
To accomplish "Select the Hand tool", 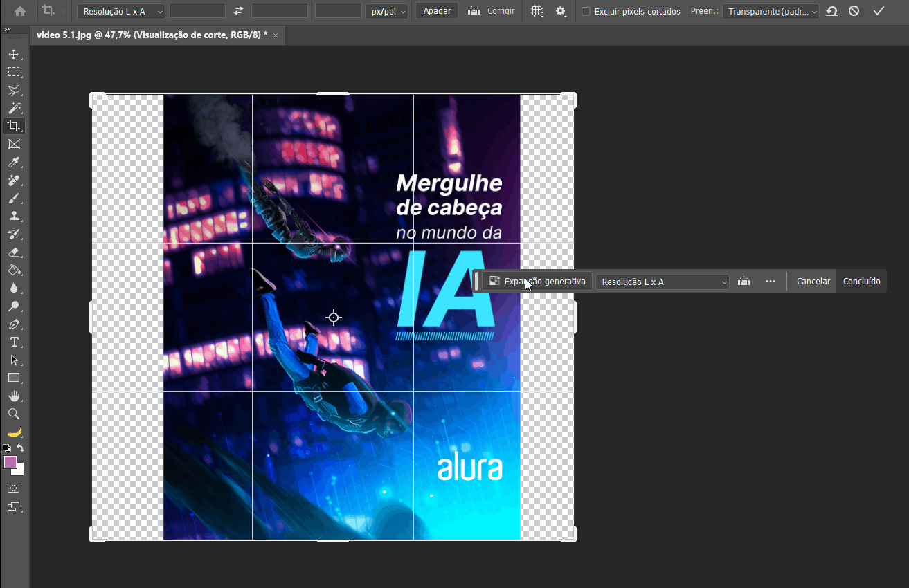I will coord(13,396).
